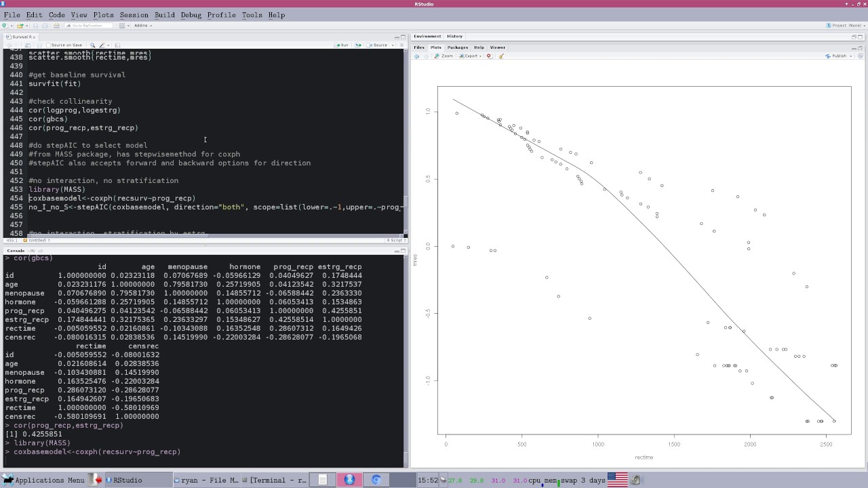Click in Go to file/function field
Viewport: 868px width, 488px height.
click(88, 26)
